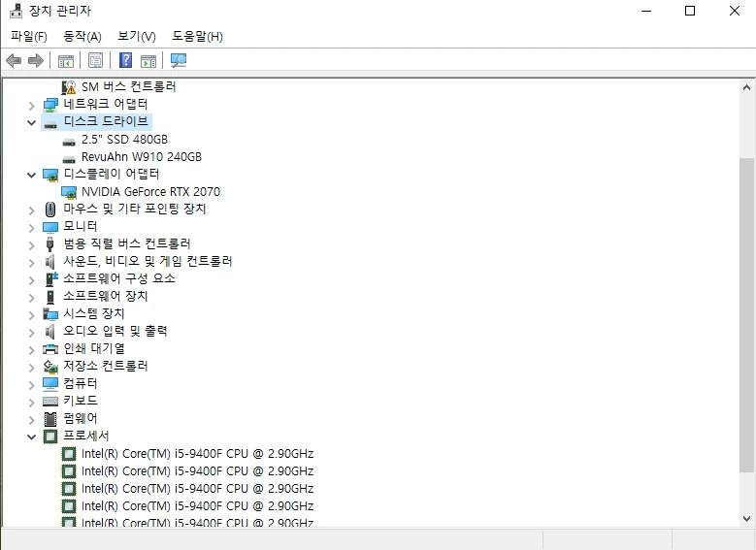Click the 소프트웨어 구성 요소 icon
The width and height of the screenshot is (756, 550).
[51, 278]
